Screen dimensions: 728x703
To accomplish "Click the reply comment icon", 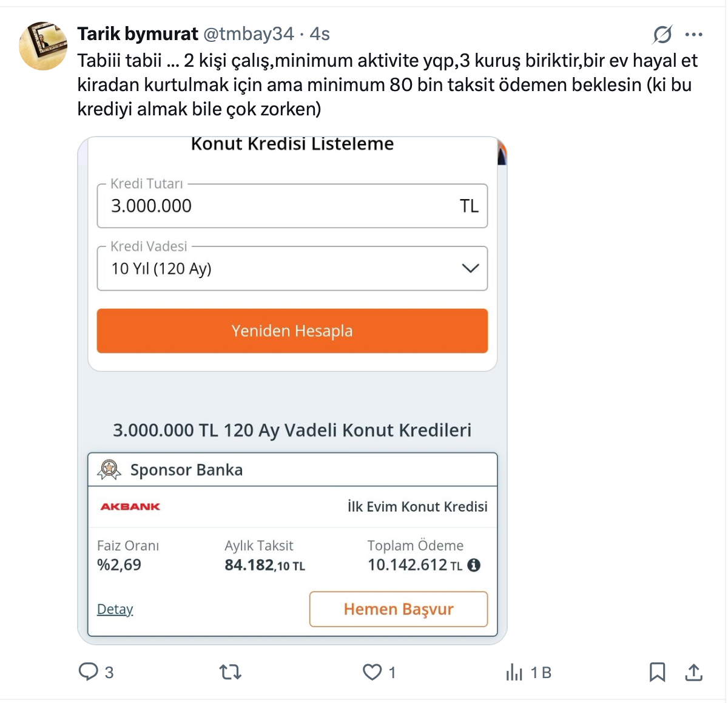I will [x=89, y=671].
